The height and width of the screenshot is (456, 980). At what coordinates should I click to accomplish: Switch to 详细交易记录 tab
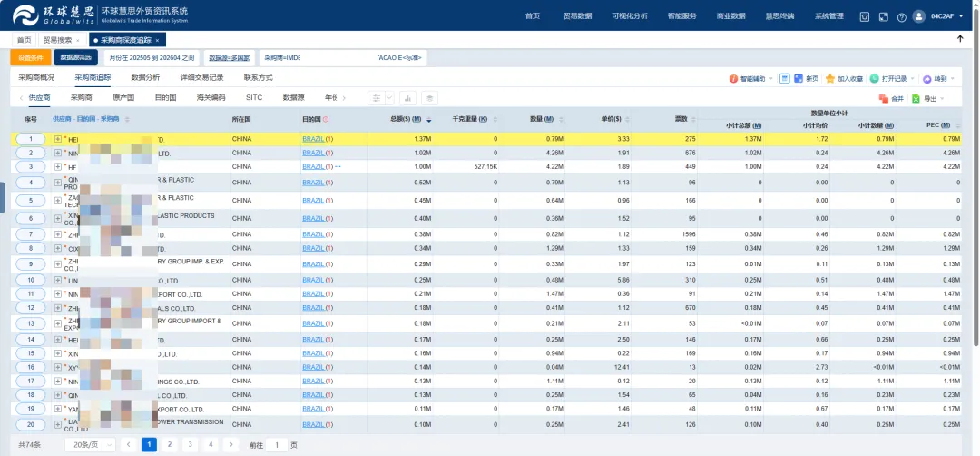pyautogui.click(x=201, y=78)
